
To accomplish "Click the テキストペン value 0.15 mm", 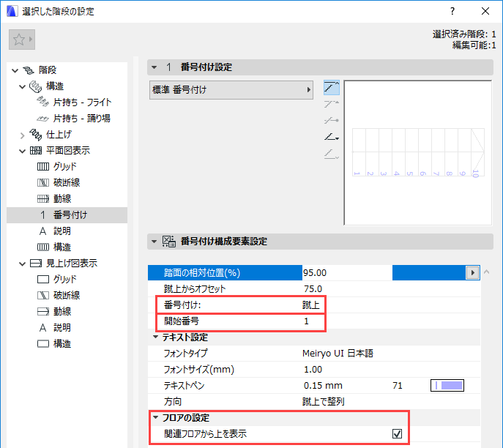I will point(323,386).
